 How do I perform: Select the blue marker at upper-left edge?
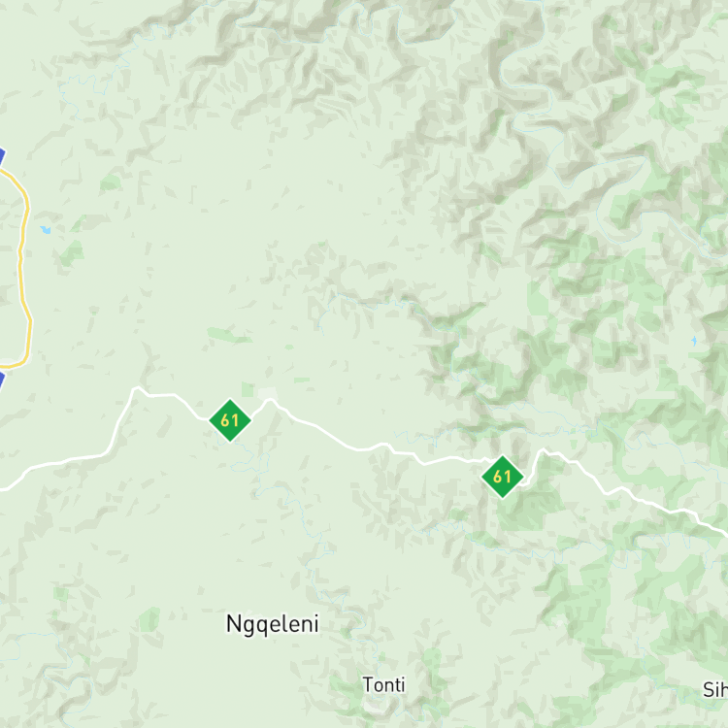(x=2, y=156)
